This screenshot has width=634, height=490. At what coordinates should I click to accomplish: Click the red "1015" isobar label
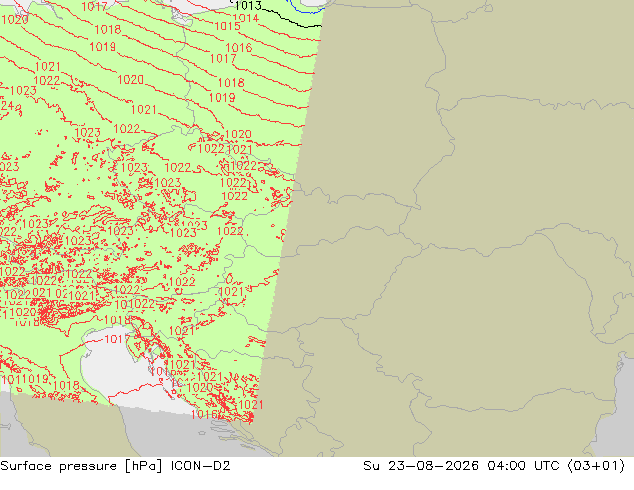pyautogui.click(x=227, y=26)
